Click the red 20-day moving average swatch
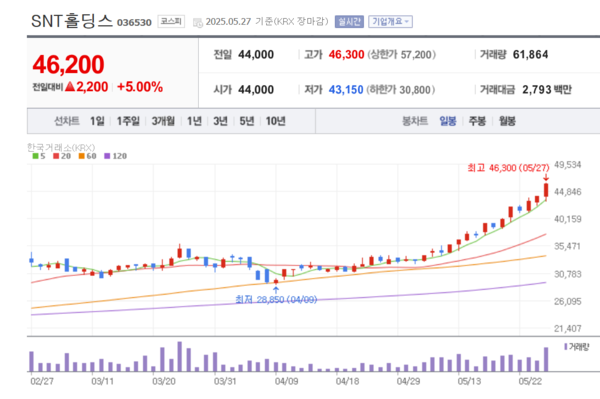The height and width of the screenshot is (399, 600). (x=56, y=156)
